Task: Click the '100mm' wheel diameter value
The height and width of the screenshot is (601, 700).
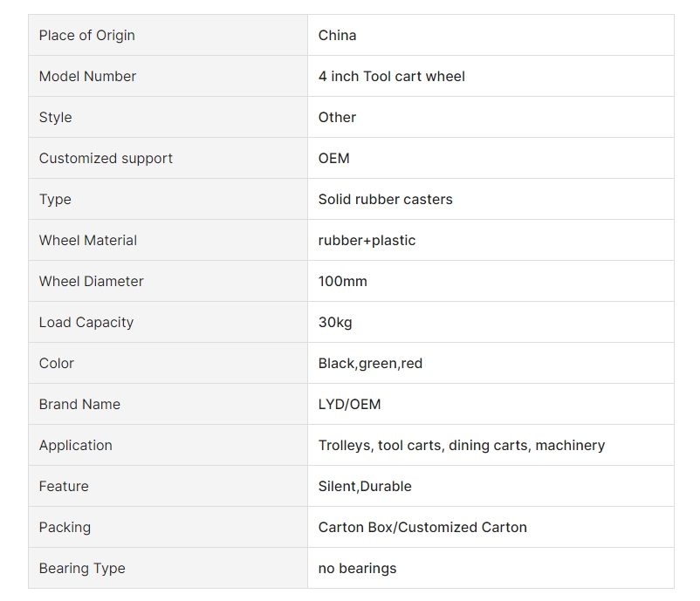Action: pyautogui.click(x=342, y=282)
